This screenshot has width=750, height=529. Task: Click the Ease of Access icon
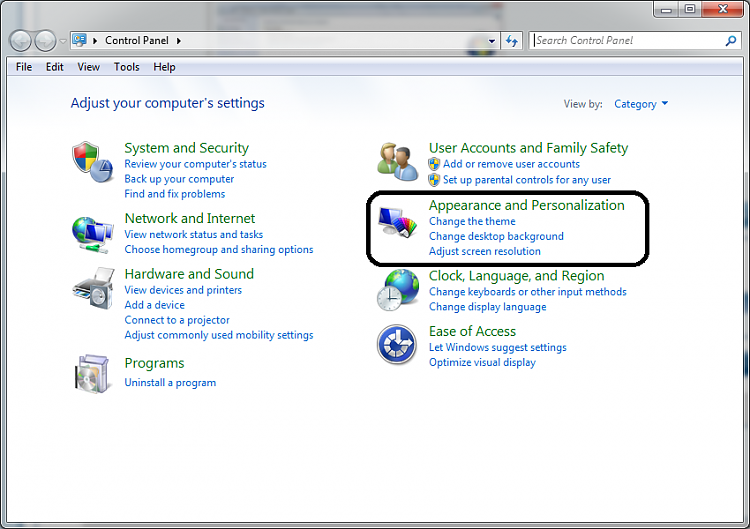click(x=397, y=344)
